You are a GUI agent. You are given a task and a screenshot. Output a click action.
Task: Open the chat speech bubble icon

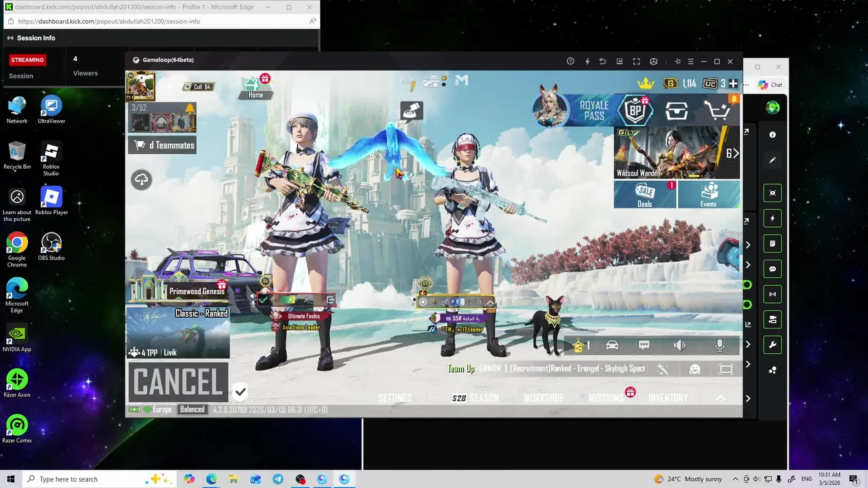pos(644,346)
